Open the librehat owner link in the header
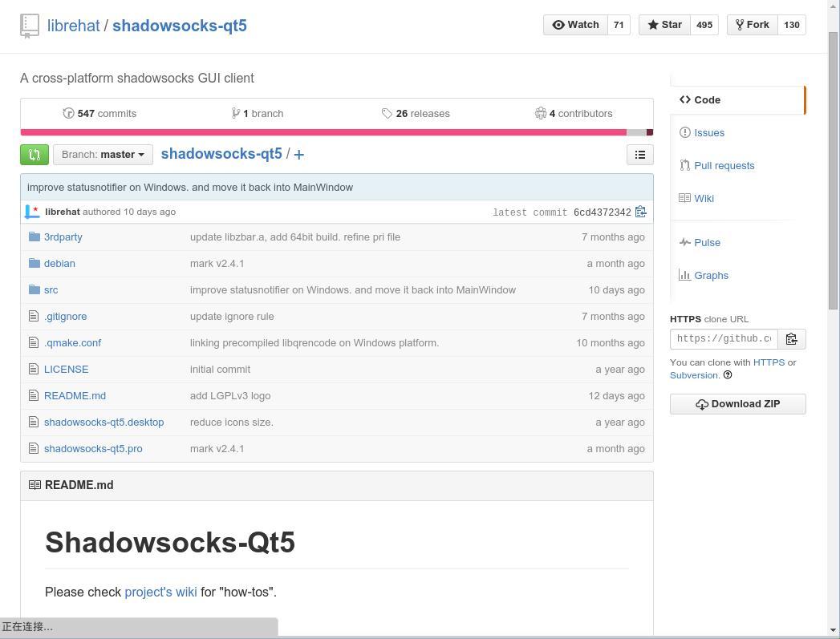 coord(73,26)
